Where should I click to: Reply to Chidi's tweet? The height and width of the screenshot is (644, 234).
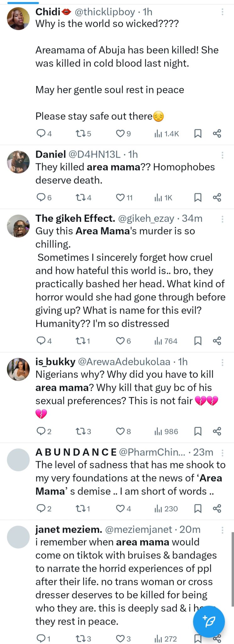click(x=41, y=134)
